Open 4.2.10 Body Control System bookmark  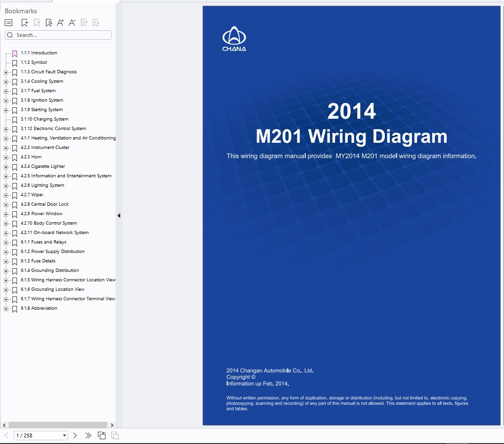coord(49,223)
